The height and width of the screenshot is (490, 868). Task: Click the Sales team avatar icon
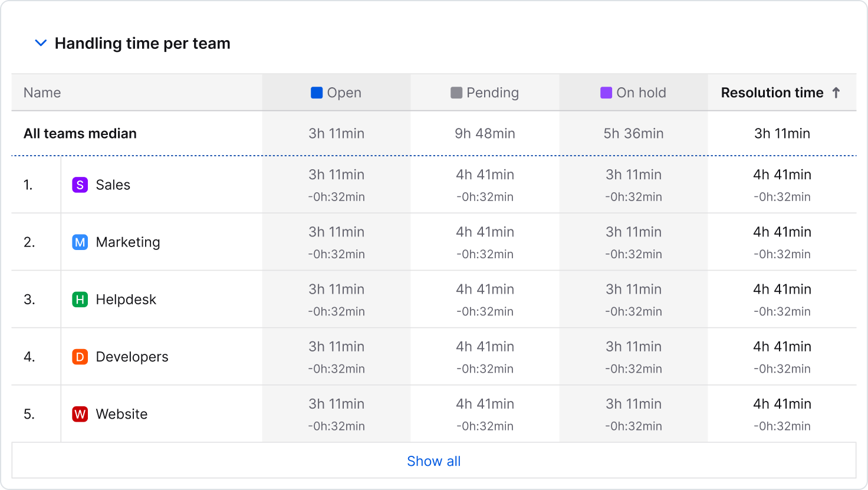80,185
